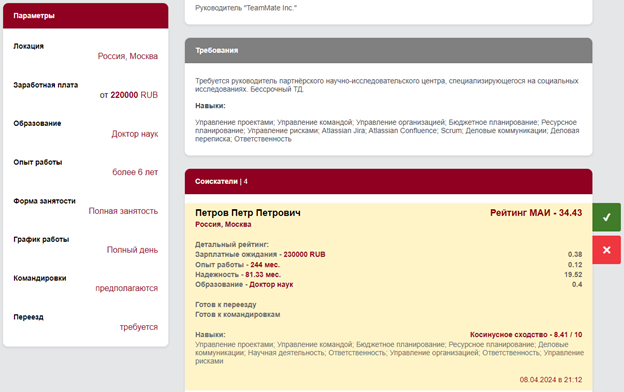
Task: Select candidate skills list paragraph
Action: click(x=390, y=353)
